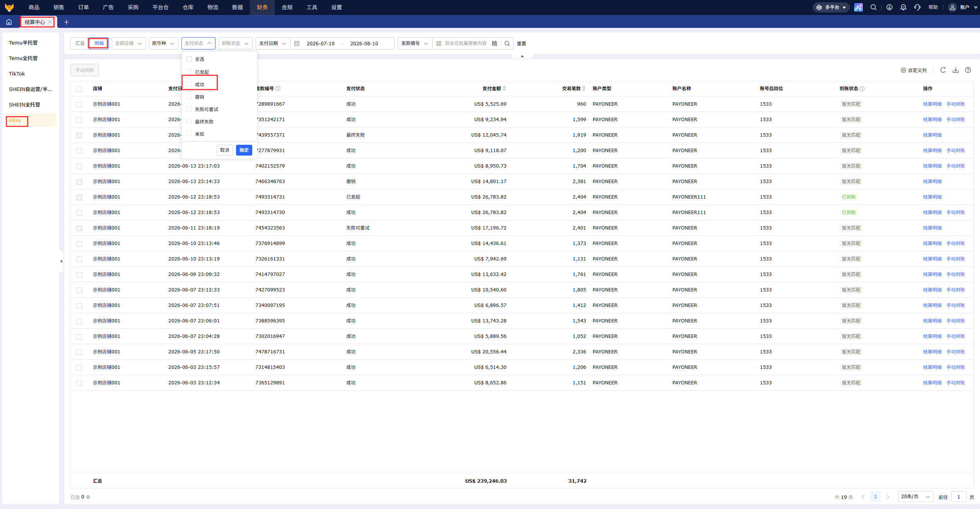Open the 原币种 currency dropdown

[x=163, y=43]
